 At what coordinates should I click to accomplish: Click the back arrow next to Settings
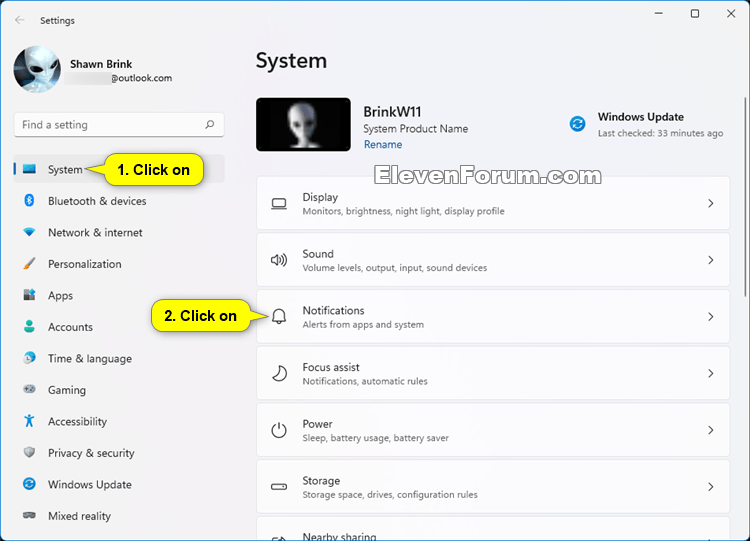coord(20,20)
